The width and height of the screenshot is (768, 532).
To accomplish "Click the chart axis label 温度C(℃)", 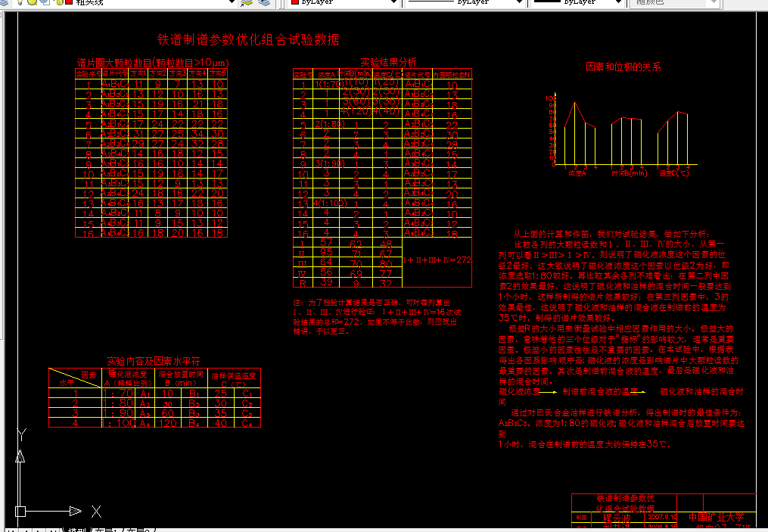I will [x=674, y=173].
